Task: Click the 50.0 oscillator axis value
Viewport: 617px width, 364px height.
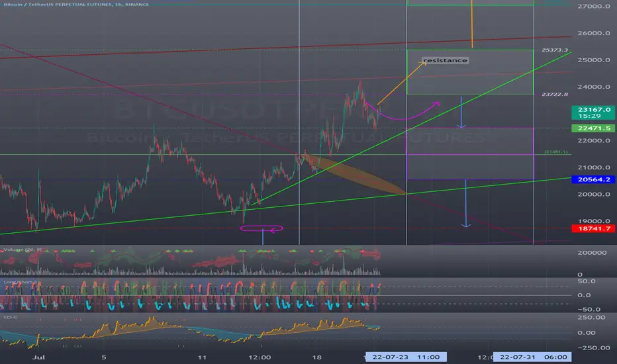Action: click(587, 281)
